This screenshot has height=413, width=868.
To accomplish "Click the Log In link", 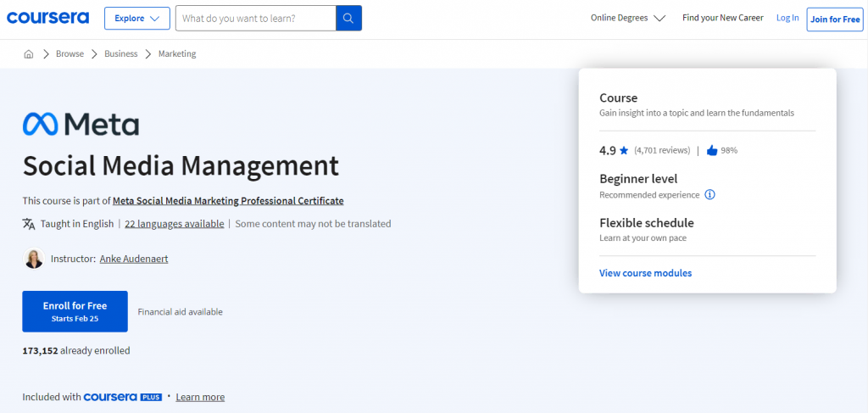I will click(787, 18).
